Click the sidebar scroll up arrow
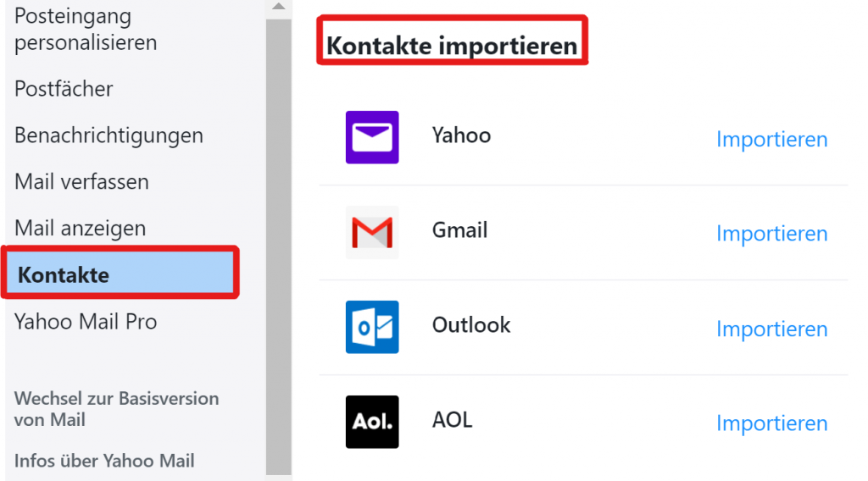This screenshot has height=481, width=868. pos(278,7)
